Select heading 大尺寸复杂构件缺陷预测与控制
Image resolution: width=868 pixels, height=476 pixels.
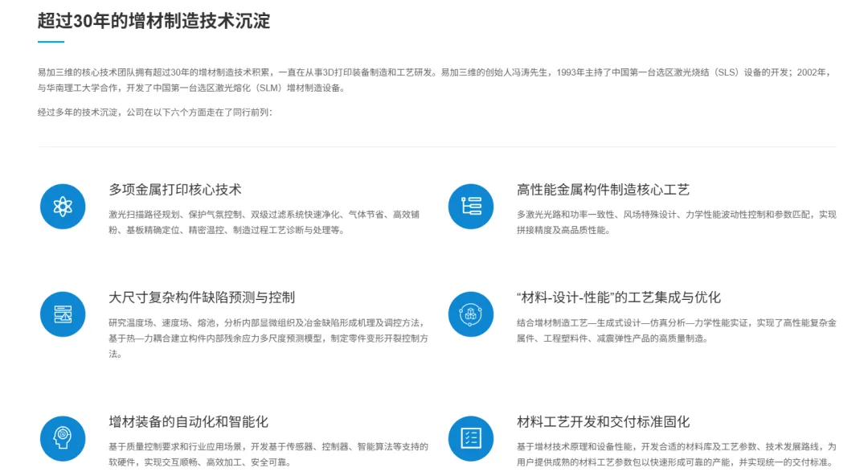[202, 297]
